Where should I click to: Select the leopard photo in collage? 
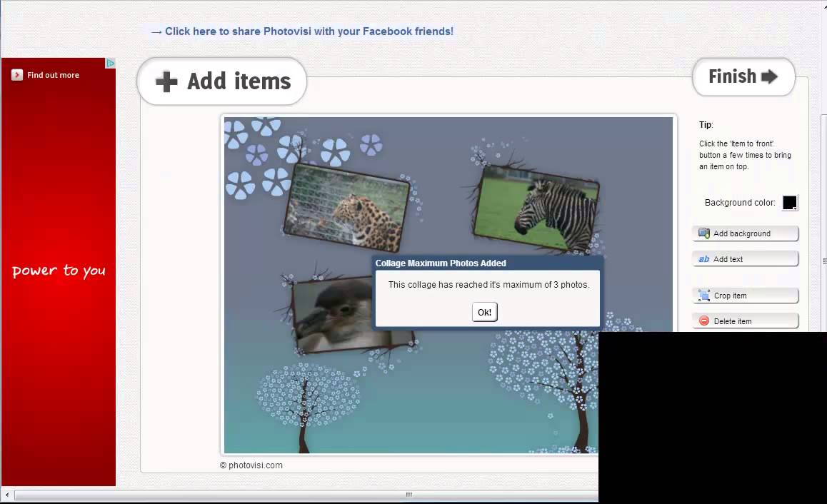click(346, 207)
